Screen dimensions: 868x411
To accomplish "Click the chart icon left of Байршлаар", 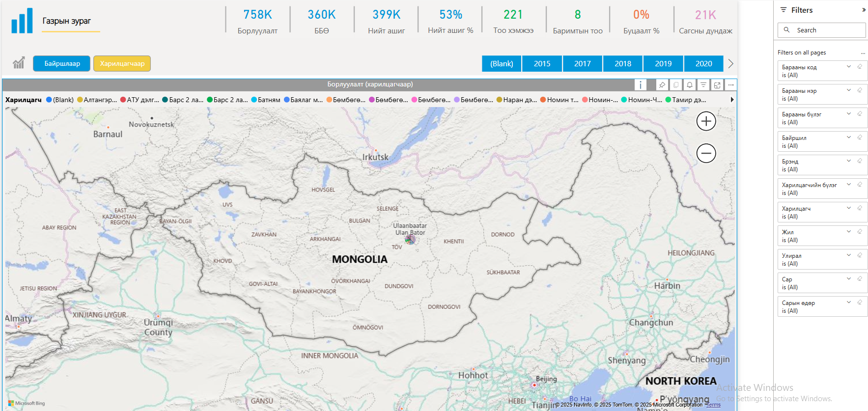I will [x=19, y=63].
